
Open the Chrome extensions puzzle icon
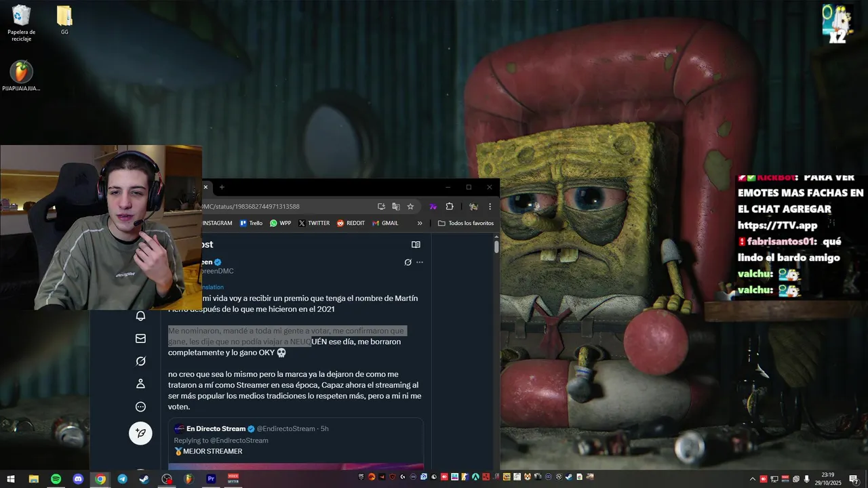point(449,207)
